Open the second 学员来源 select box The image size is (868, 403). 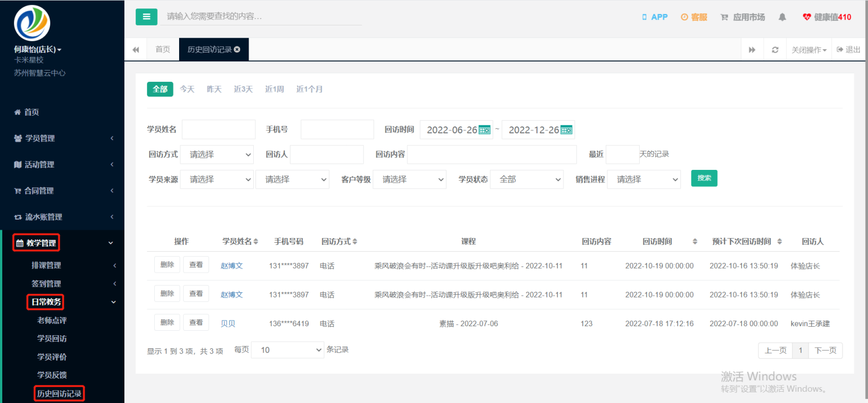(293, 179)
